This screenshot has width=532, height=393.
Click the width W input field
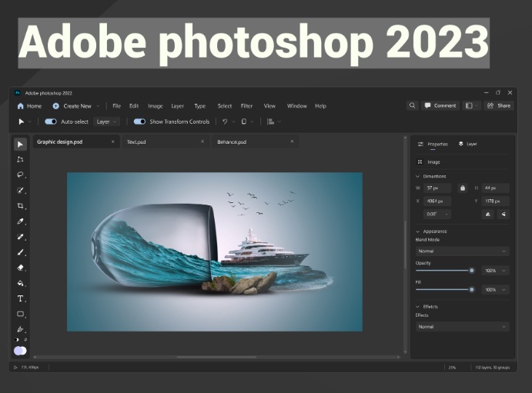(x=437, y=188)
